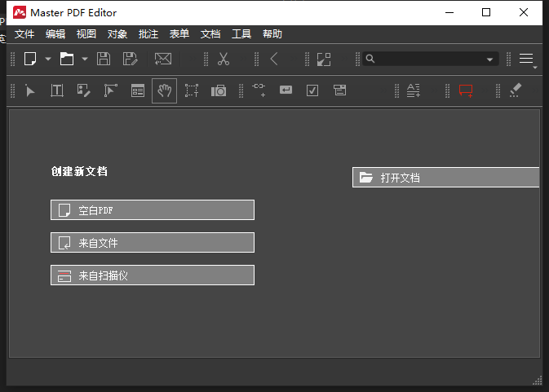Click the add link chain icon
The width and height of the screenshot is (549, 392).
[259, 90]
